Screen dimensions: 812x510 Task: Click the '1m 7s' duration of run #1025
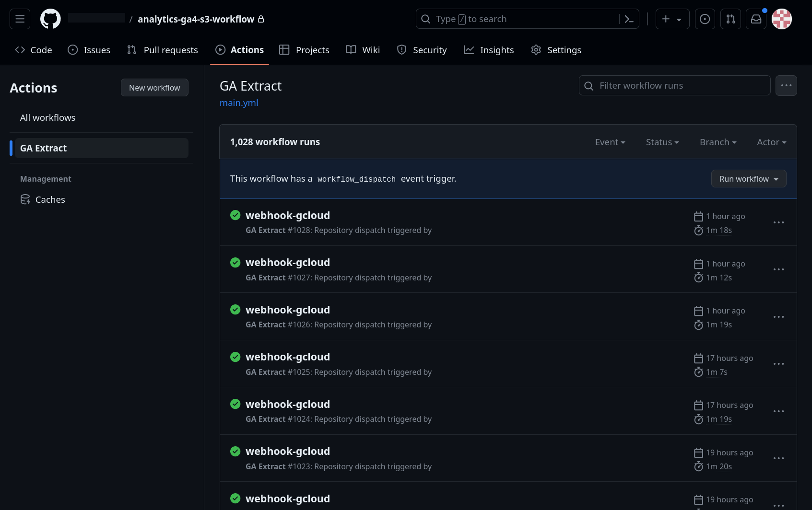click(x=717, y=372)
